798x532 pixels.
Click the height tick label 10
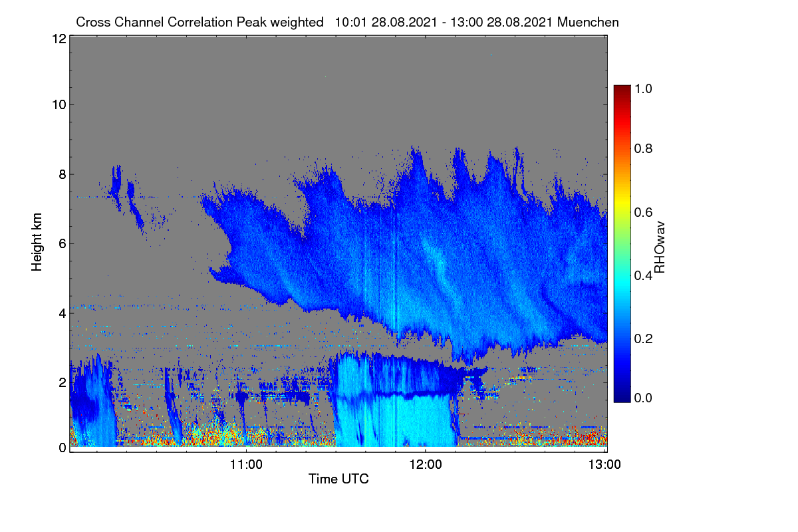58,104
